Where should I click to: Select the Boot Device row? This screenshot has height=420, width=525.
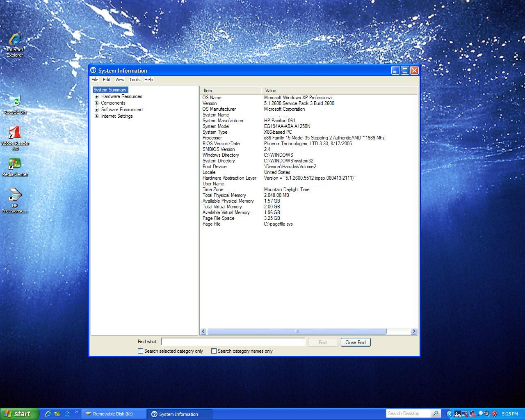(308, 167)
